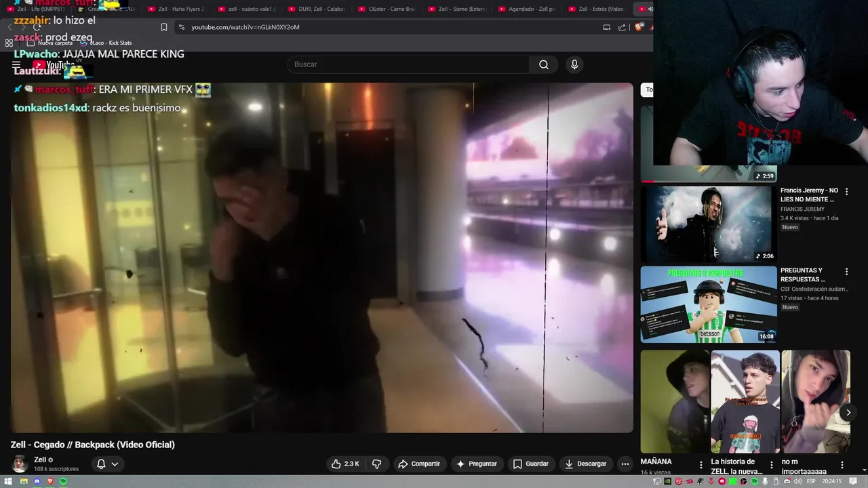Click the CSF Confederación channel name

pyautogui.click(x=814, y=289)
